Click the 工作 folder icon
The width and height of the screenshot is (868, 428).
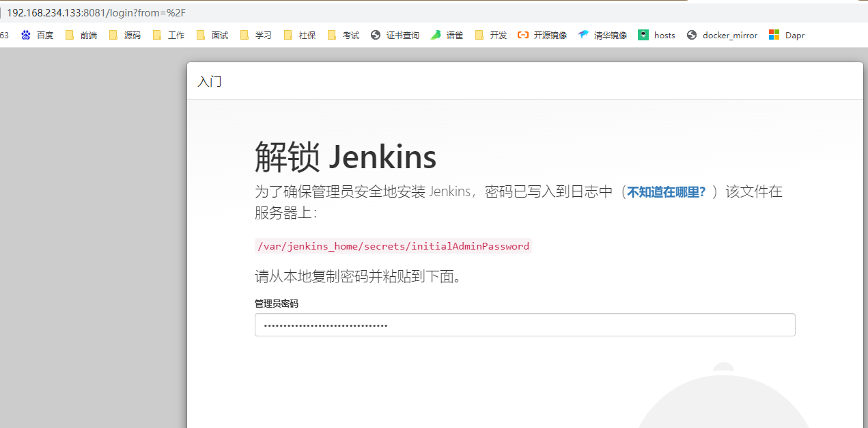click(157, 35)
